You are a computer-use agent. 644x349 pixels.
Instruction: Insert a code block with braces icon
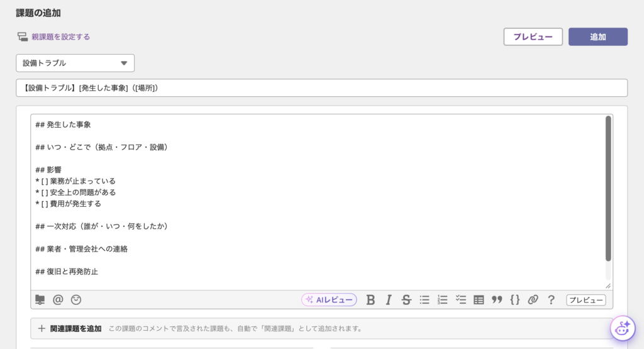(x=514, y=300)
